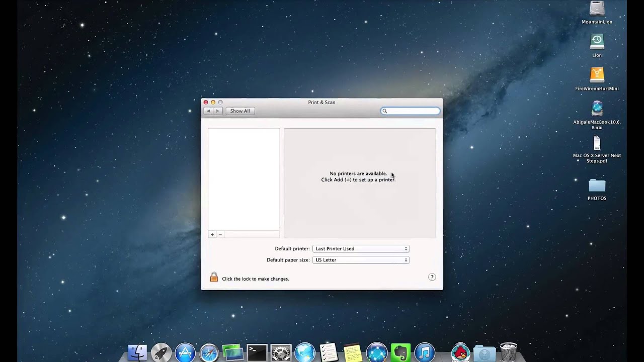The height and width of the screenshot is (362, 644).
Task: Click 'Click the lock to make changes.' text
Action: 256,279
